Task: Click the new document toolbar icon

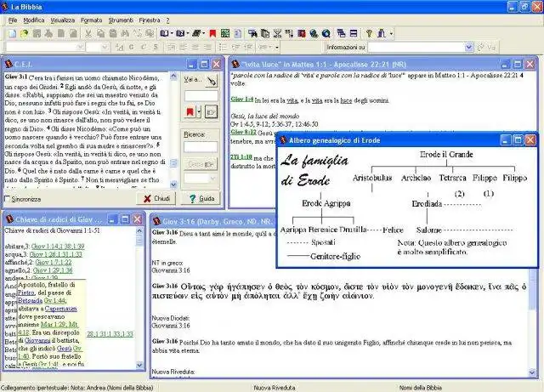Action: [x=12, y=33]
